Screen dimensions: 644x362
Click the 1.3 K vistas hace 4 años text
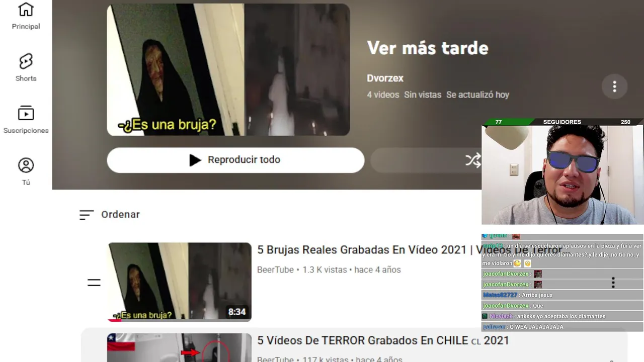[x=351, y=270]
